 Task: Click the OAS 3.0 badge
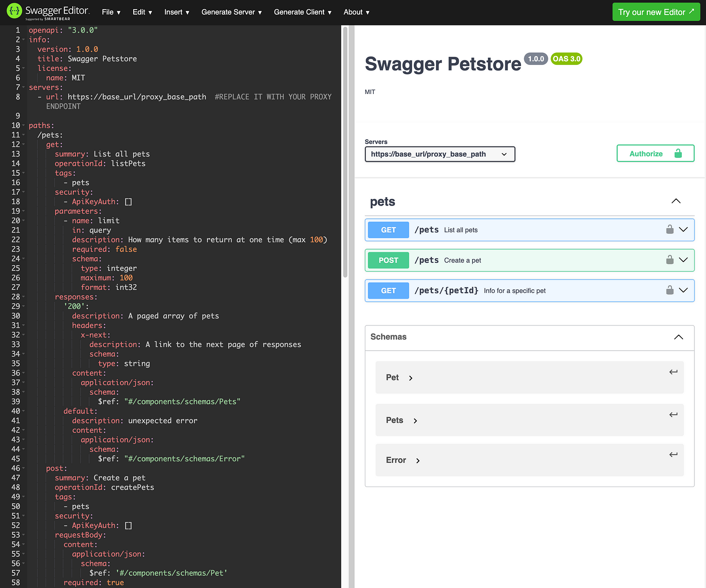click(567, 59)
